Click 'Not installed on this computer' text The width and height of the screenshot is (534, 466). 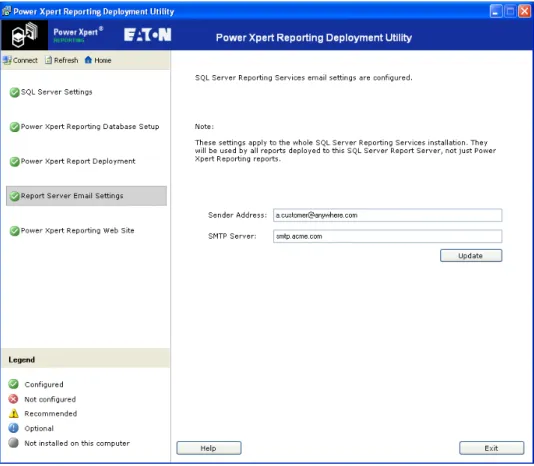(77, 443)
